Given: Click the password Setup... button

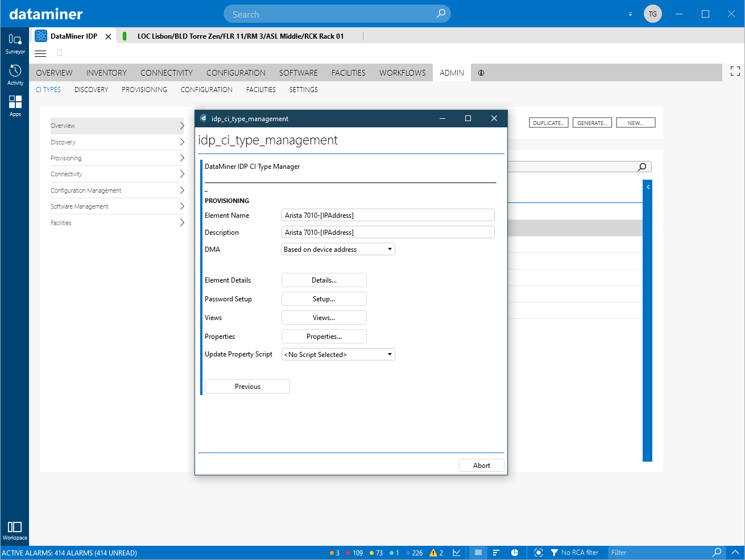Looking at the screenshot, I should [324, 298].
